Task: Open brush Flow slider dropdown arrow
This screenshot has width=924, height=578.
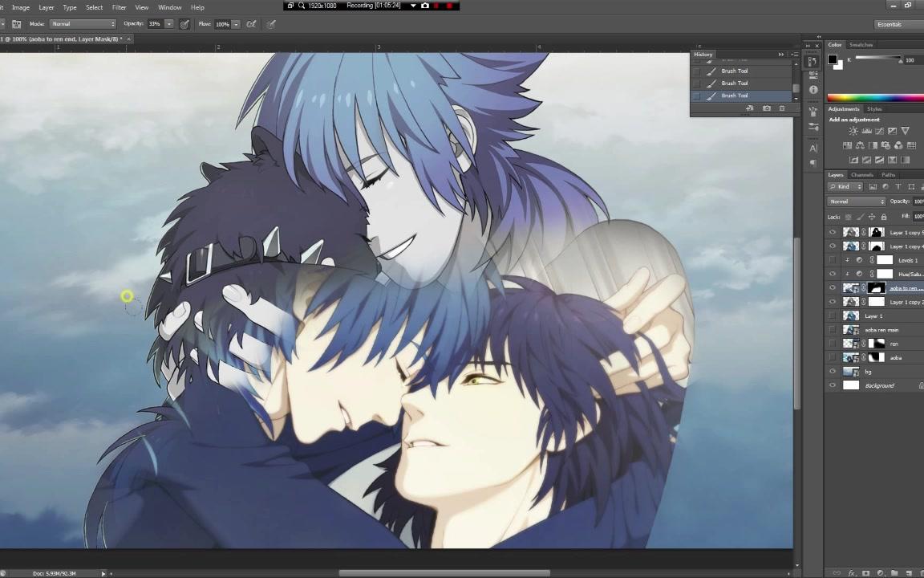Action: coord(237,24)
